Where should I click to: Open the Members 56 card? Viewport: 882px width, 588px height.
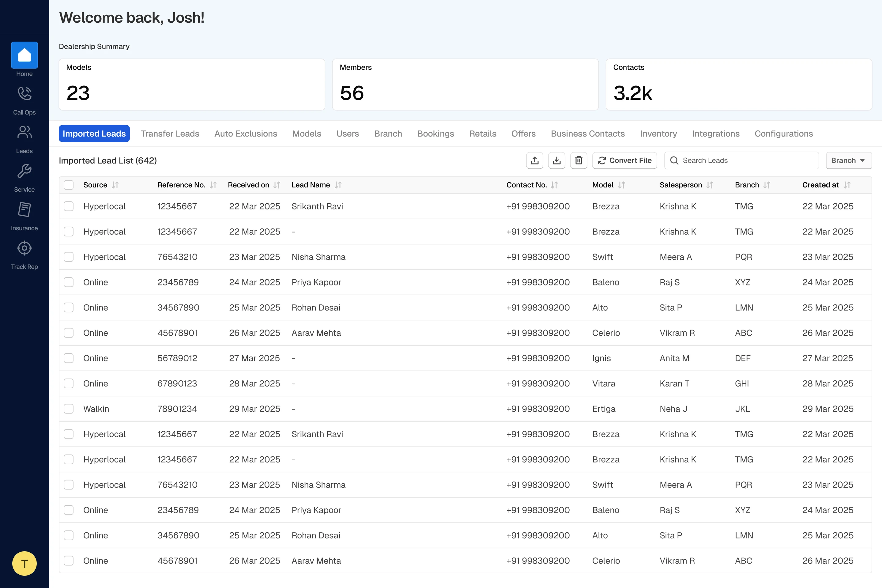[465, 85]
